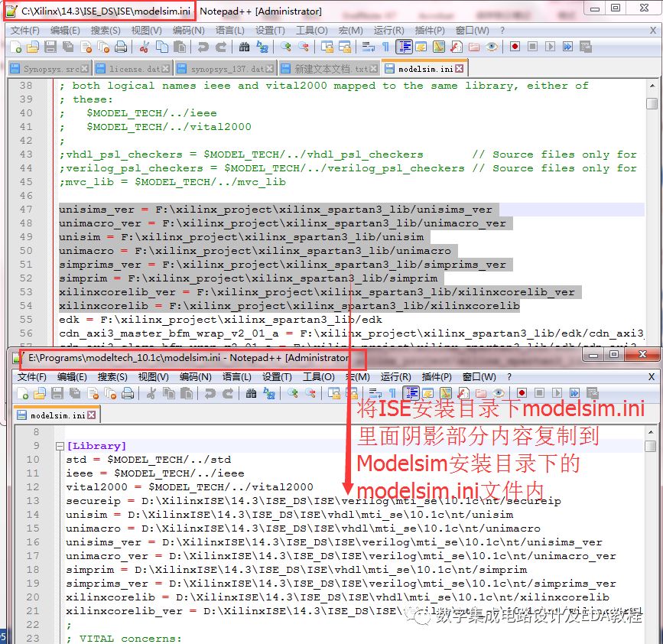Click Close document icon in upper window toolbar
Viewport: 663px width, 644px height.
click(86, 47)
